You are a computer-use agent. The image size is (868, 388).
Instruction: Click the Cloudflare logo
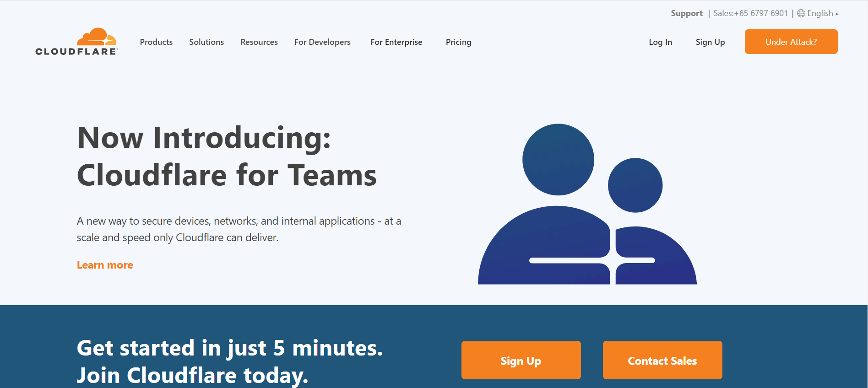pos(76,42)
